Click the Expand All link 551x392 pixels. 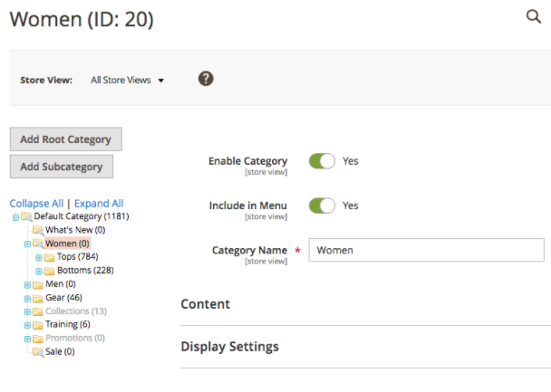click(99, 204)
